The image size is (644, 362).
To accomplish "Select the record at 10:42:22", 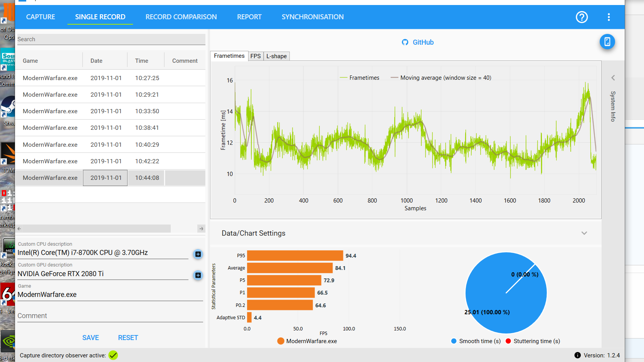I will tap(111, 161).
